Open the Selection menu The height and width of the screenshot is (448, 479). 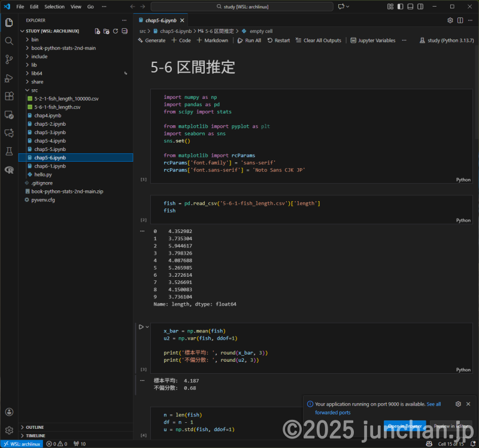coord(54,7)
